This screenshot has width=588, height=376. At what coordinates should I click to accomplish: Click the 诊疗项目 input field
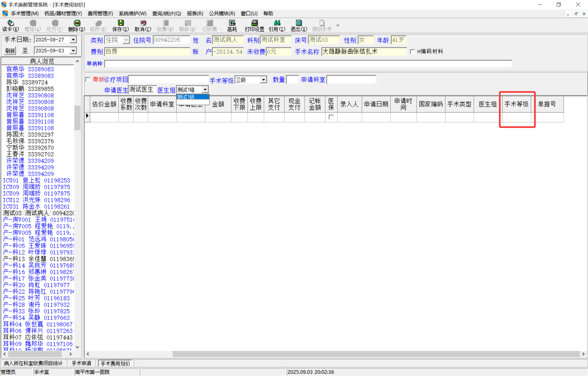click(168, 80)
